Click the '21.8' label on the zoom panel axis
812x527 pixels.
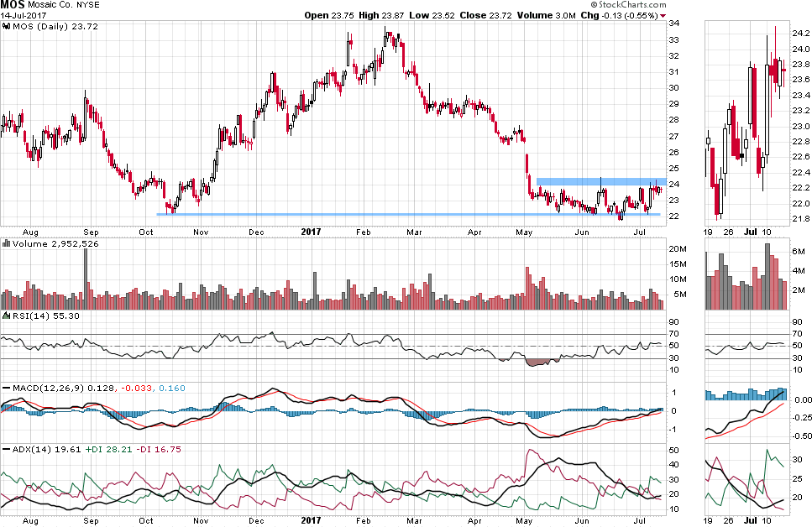800,218
